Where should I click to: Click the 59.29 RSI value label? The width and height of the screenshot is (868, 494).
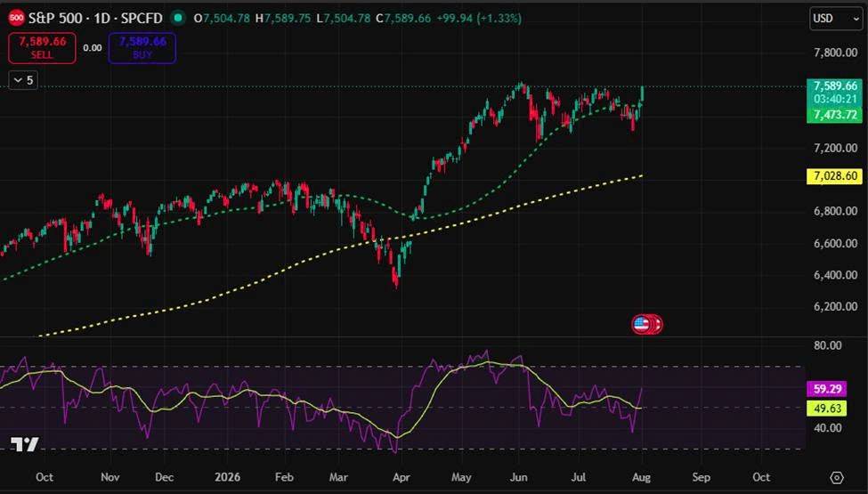(x=827, y=389)
